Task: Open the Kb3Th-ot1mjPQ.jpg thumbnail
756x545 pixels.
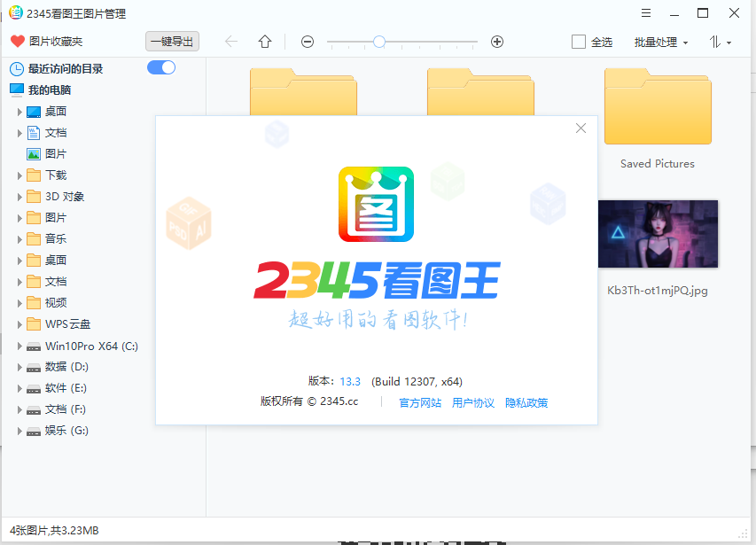Action: point(657,234)
